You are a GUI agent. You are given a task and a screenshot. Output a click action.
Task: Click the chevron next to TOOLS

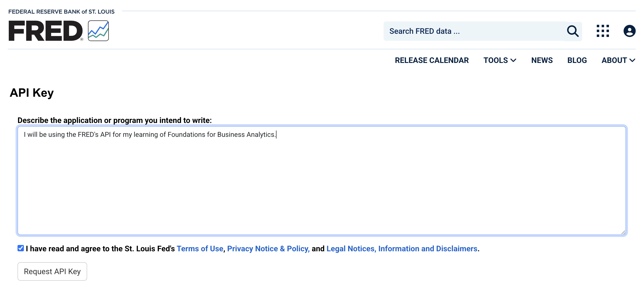(513, 61)
